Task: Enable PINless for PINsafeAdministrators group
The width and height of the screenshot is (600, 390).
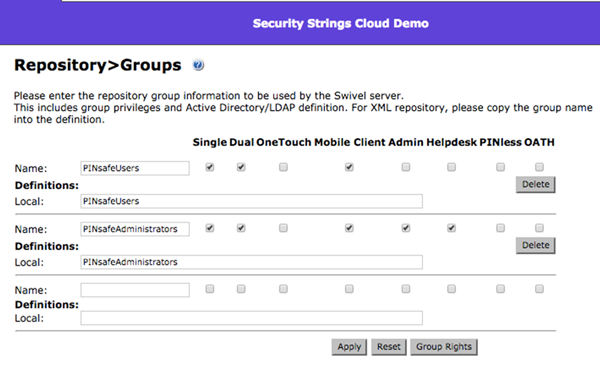Action: (501, 228)
